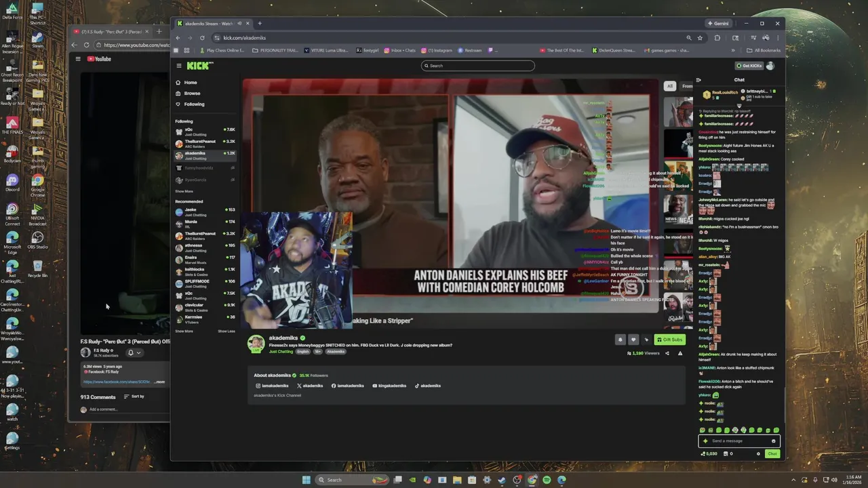Click the green Chat send button
Image resolution: width=868 pixels, height=488 pixels.
(x=772, y=453)
